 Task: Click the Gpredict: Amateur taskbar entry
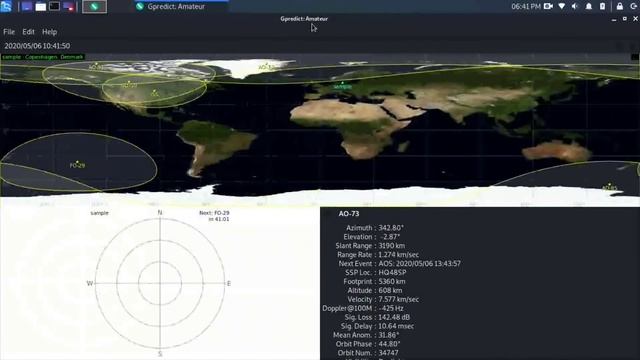[x=181, y=7]
